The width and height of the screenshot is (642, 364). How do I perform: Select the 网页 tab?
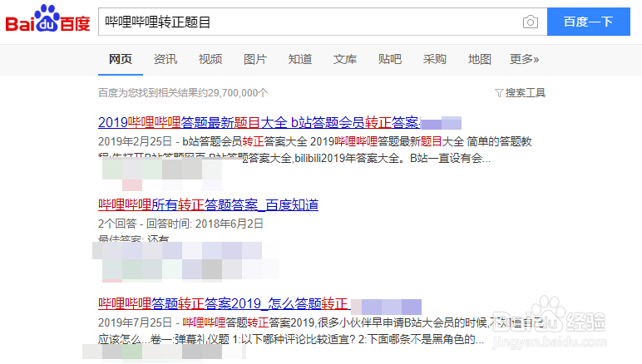click(121, 59)
